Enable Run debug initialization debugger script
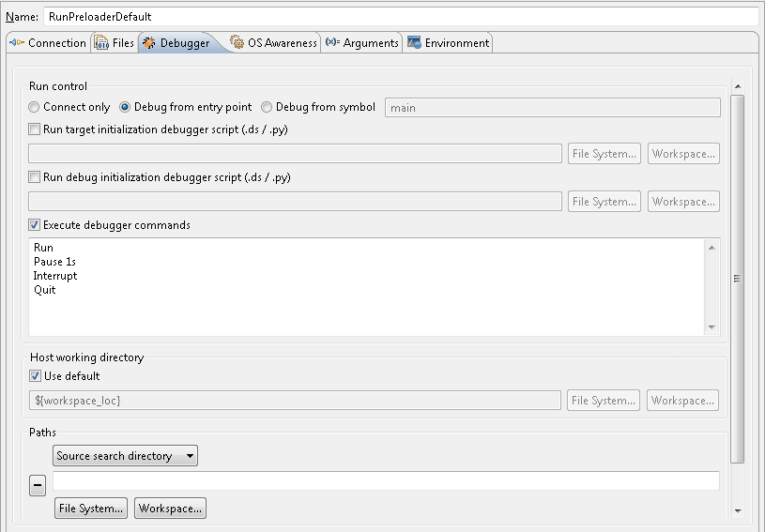This screenshot has width=765, height=532. (34, 177)
